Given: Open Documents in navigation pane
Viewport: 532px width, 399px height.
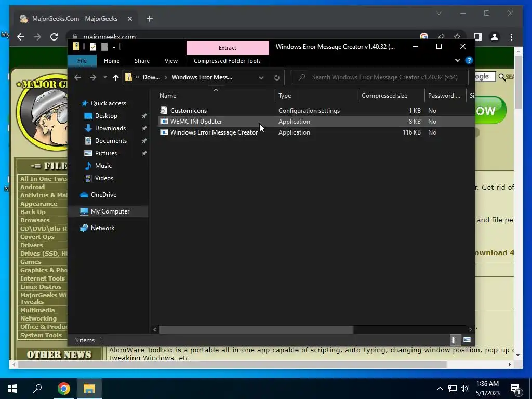Looking at the screenshot, I should pyautogui.click(x=111, y=141).
